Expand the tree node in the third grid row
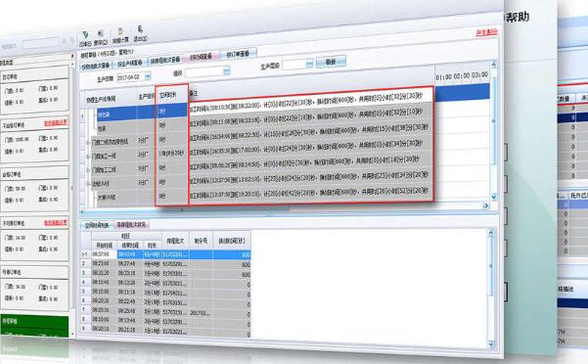 [x=88, y=143]
